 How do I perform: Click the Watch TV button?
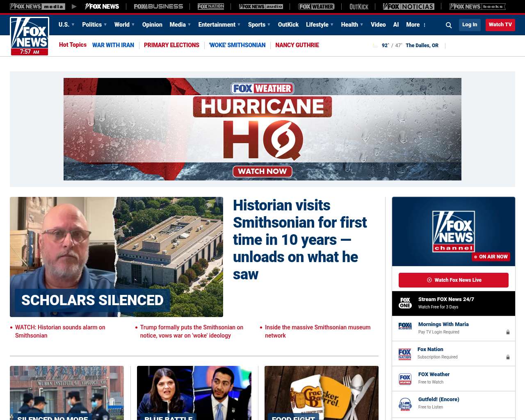tap(500, 25)
